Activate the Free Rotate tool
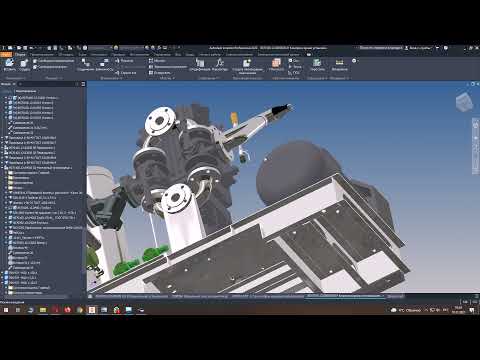Viewport: 480px width, 360px height. click(51, 67)
